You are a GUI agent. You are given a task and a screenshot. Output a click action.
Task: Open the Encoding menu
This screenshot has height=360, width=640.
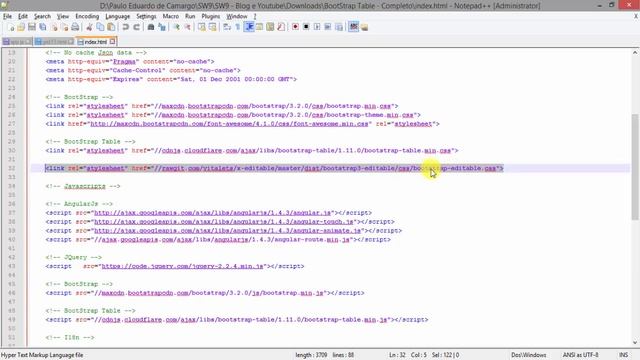click(x=87, y=16)
